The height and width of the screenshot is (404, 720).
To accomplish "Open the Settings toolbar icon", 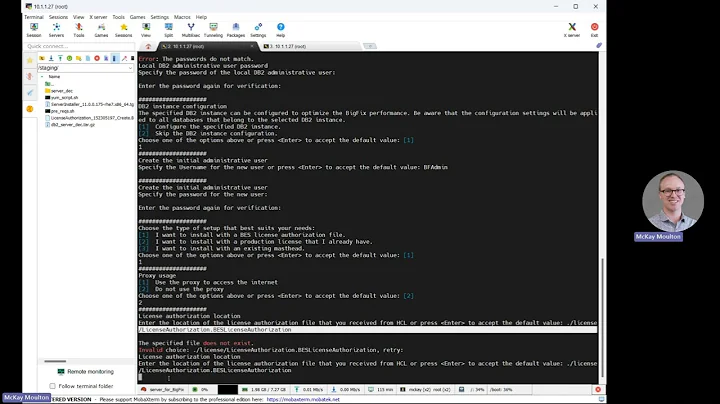I will pyautogui.click(x=258, y=30).
